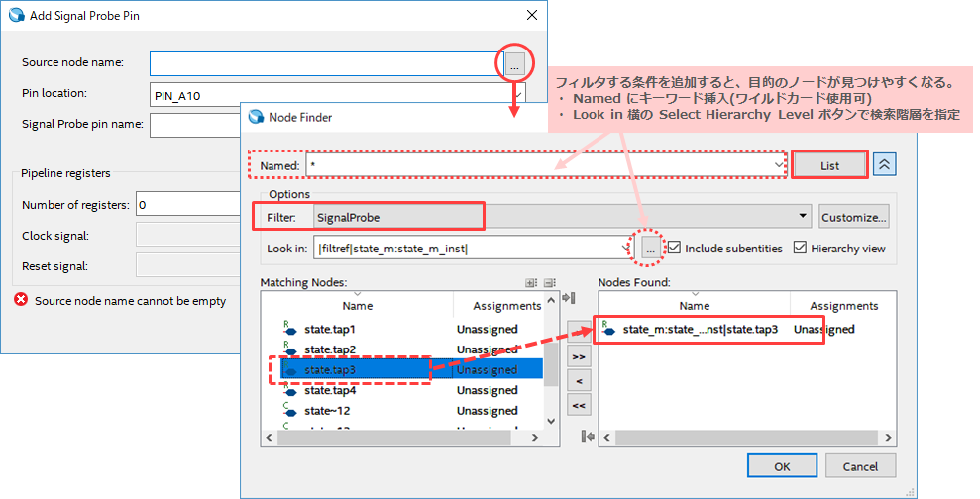Toggle Hierarchy view checkbox
Screen dimensions: 980x499
coord(800,248)
